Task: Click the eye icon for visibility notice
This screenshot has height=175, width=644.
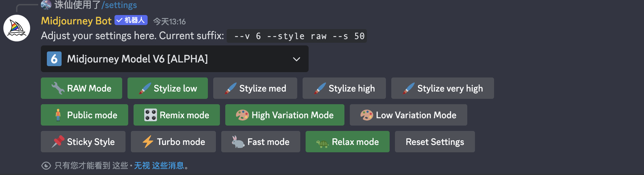Action: pyautogui.click(x=46, y=165)
